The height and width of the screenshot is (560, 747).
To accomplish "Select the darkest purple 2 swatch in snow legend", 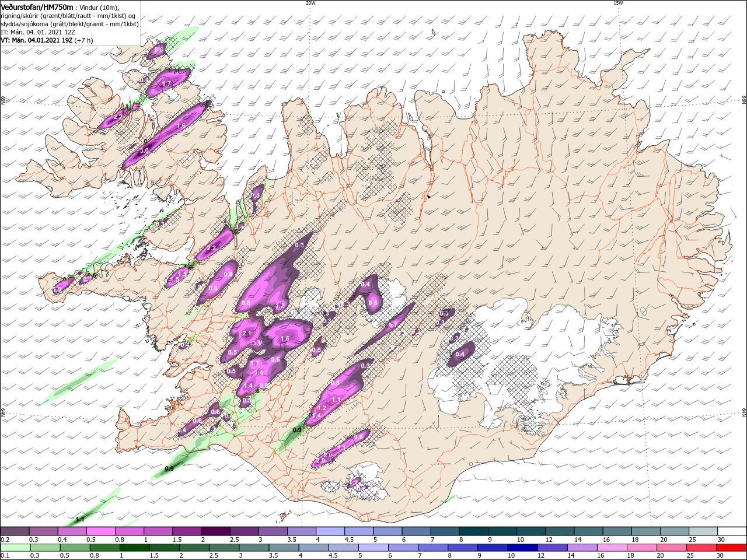I will [215, 531].
